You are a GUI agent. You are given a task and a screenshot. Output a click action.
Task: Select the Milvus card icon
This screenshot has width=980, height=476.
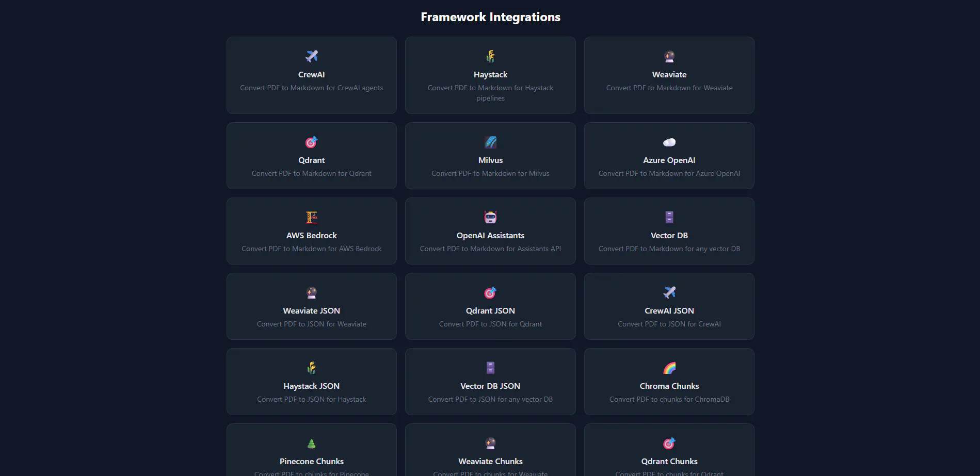tap(490, 142)
